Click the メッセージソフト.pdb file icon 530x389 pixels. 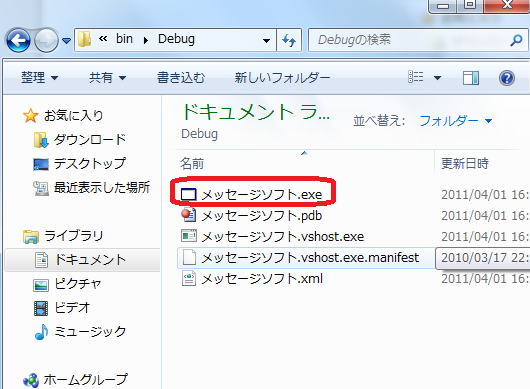point(188,215)
